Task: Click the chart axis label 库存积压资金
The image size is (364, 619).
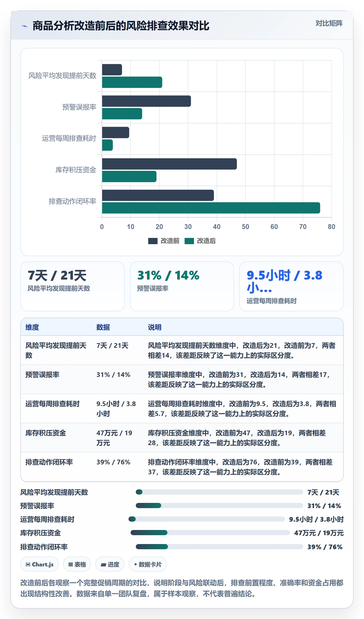Action: (x=76, y=170)
